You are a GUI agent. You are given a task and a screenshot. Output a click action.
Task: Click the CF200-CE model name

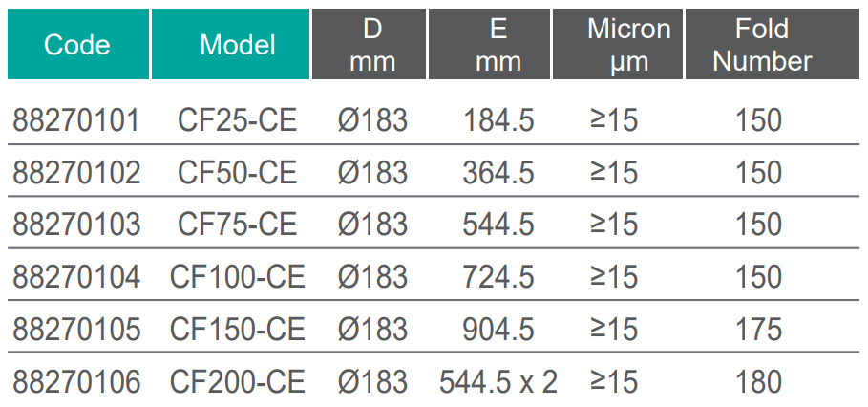click(237, 381)
